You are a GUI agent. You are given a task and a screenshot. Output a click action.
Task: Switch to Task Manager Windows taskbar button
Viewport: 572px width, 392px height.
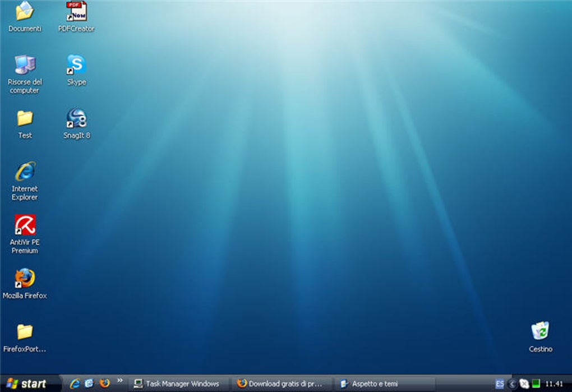(178, 384)
